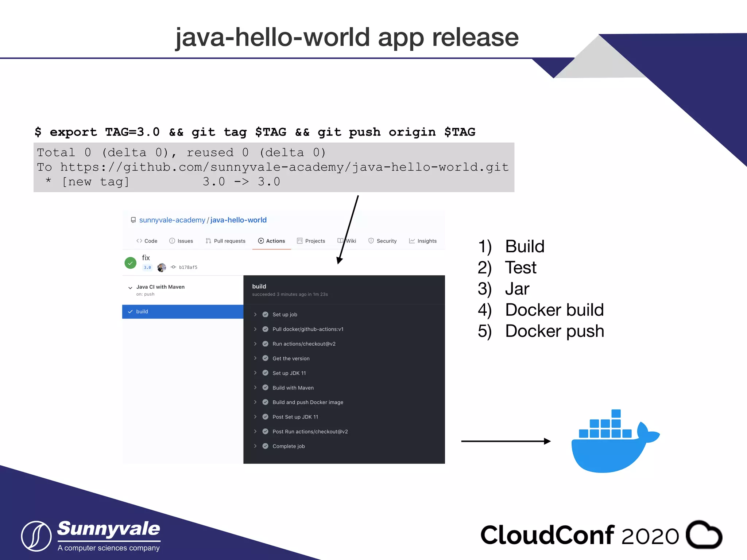Viewport: 747px width, 560px height.
Task: Switch to the Pull requests tab
Action: (225, 241)
